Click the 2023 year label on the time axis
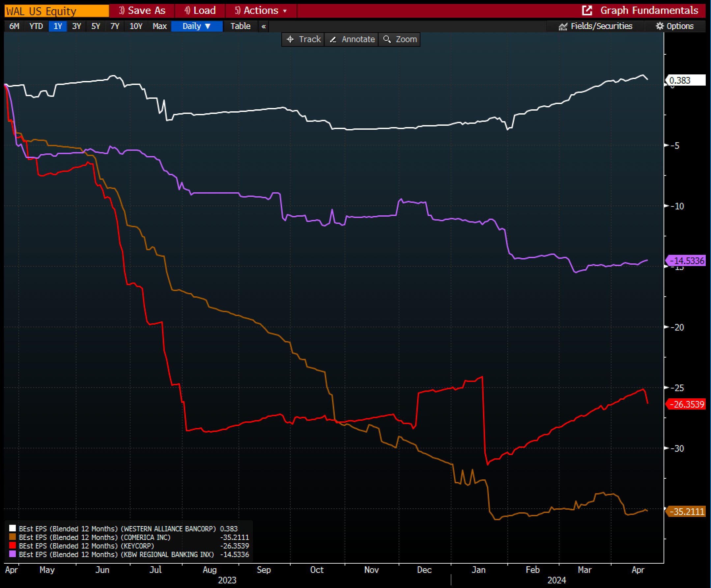711x588 pixels. [227, 580]
